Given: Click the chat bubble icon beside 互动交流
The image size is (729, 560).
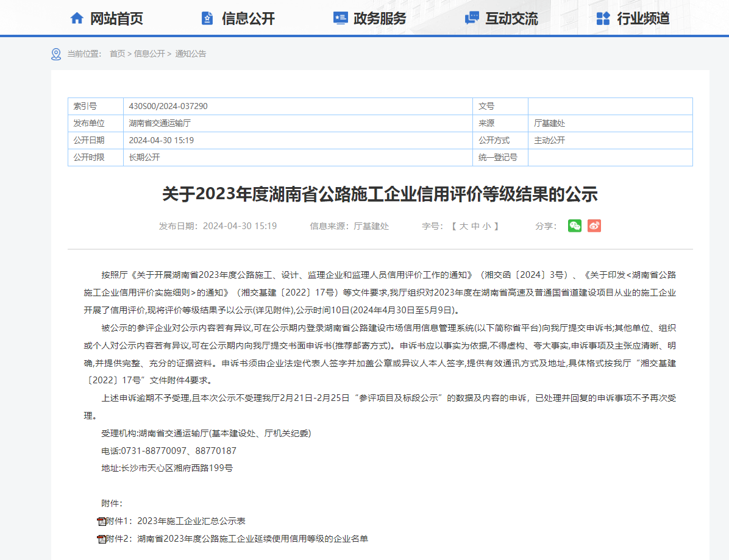Looking at the screenshot, I should point(472,18).
